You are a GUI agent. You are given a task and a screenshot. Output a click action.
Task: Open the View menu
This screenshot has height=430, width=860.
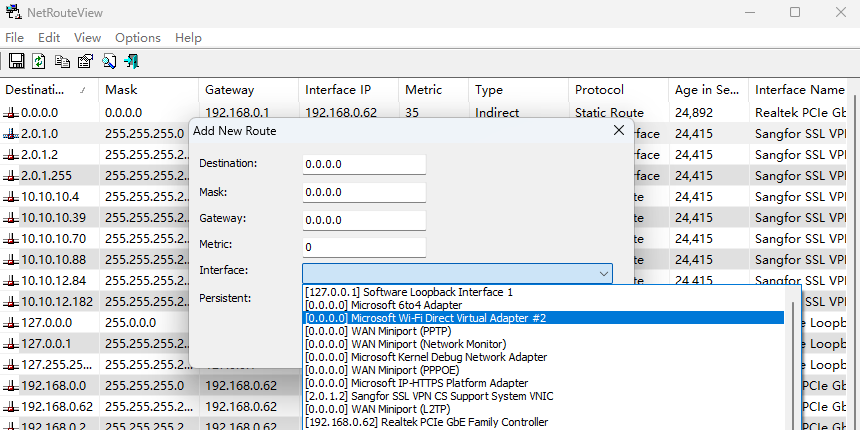tap(87, 37)
